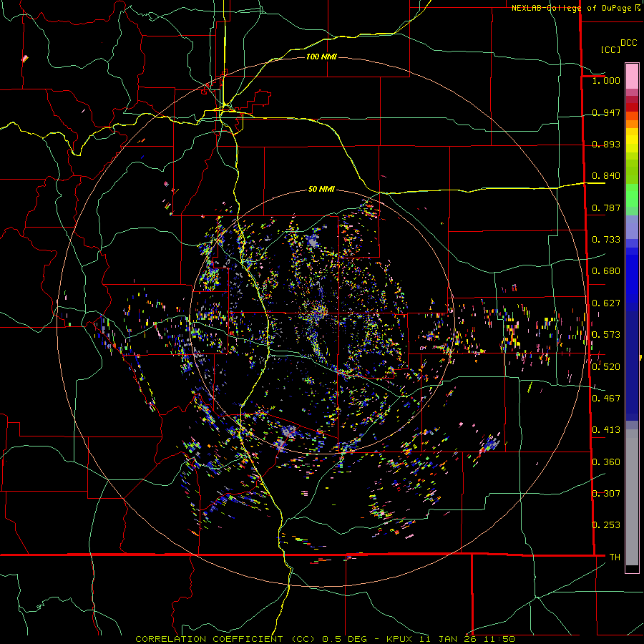Click the 0.680 scale value
Viewport: 644px width, 644px height.
coord(606,271)
